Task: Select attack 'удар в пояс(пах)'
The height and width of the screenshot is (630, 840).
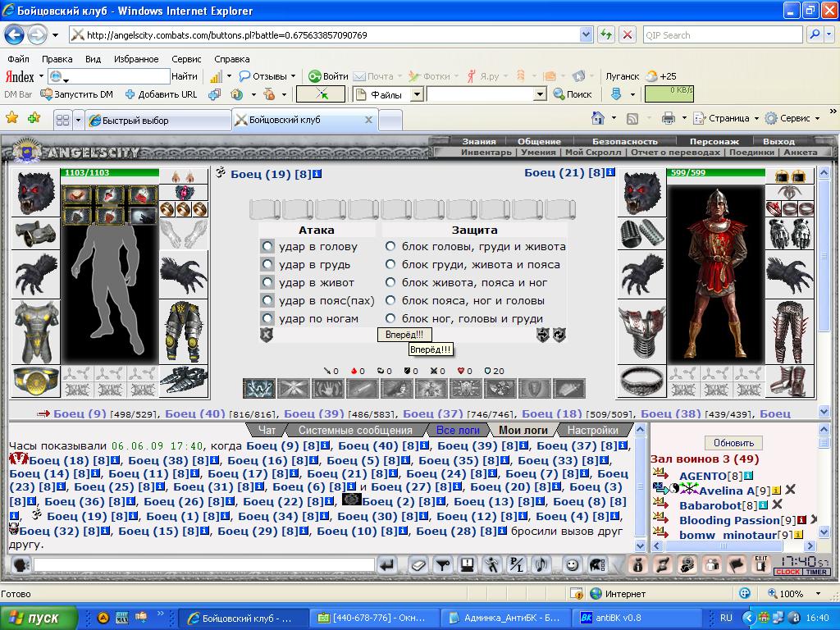Action: pos(267,300)
